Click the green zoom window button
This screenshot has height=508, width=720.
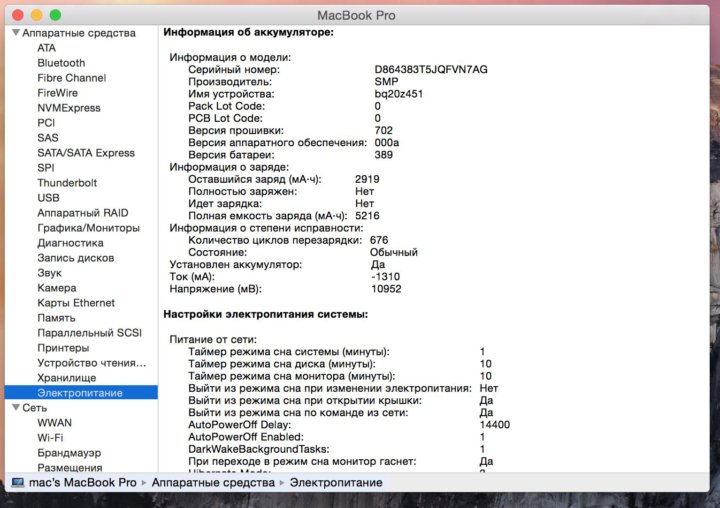coord(55,15)
